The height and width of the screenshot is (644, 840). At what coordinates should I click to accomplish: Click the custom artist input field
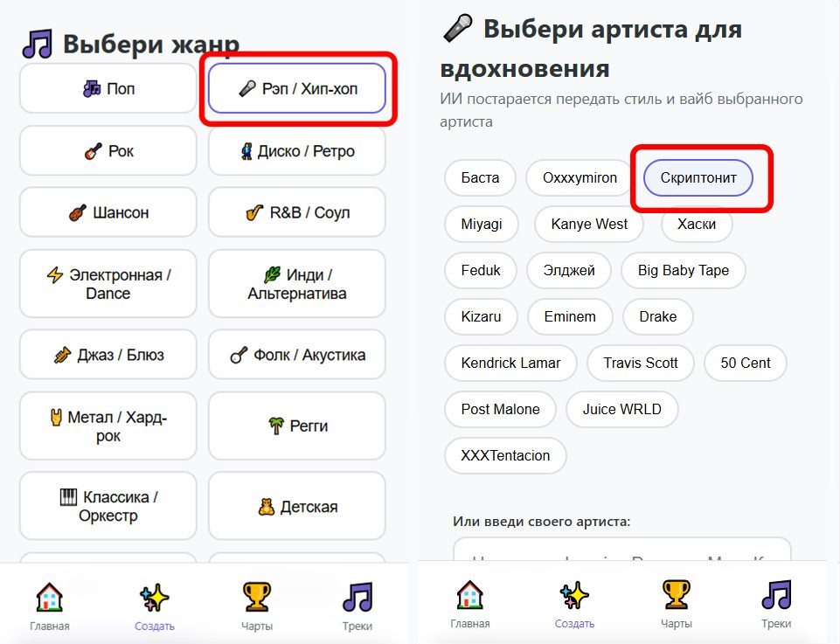(x=621, y=552)
